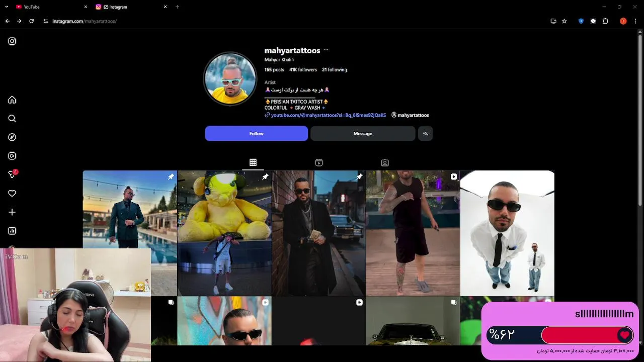This screenshot has width=644, height=362.
Task: Close the Instagram tab
Action: [x=165, y=7]
